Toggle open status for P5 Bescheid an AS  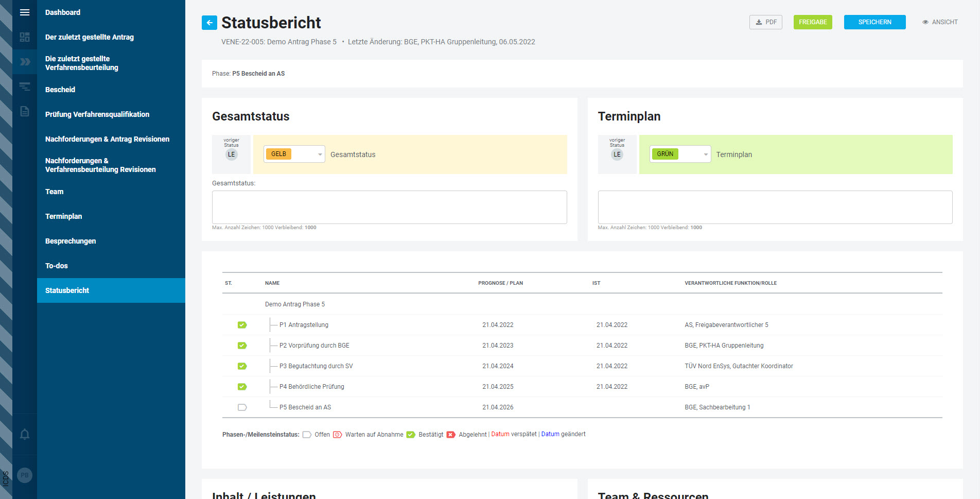point(242,407)
